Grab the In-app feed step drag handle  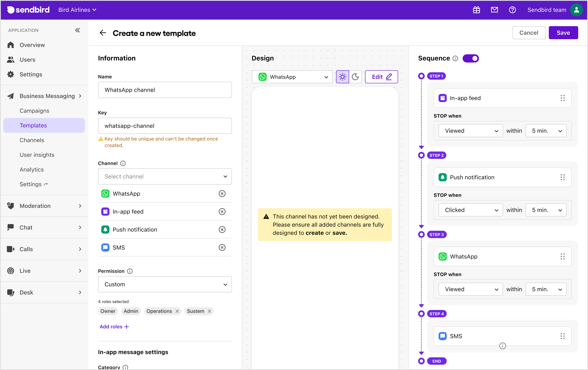click(563, 98)
